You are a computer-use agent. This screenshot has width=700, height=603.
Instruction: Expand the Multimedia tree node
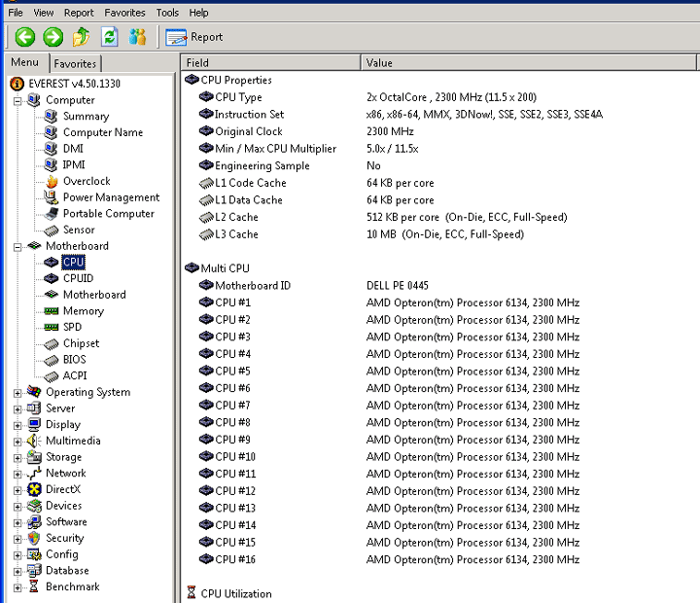point(17,442)
